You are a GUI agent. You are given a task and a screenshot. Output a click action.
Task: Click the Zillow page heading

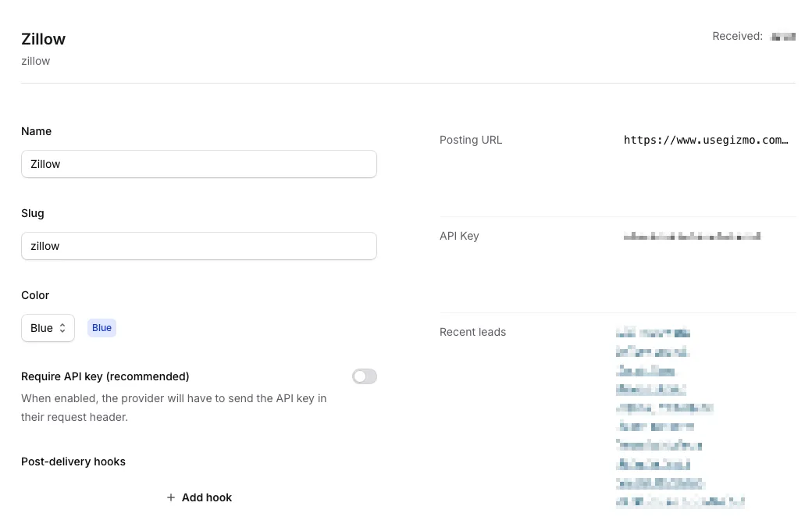coord(44,39)
